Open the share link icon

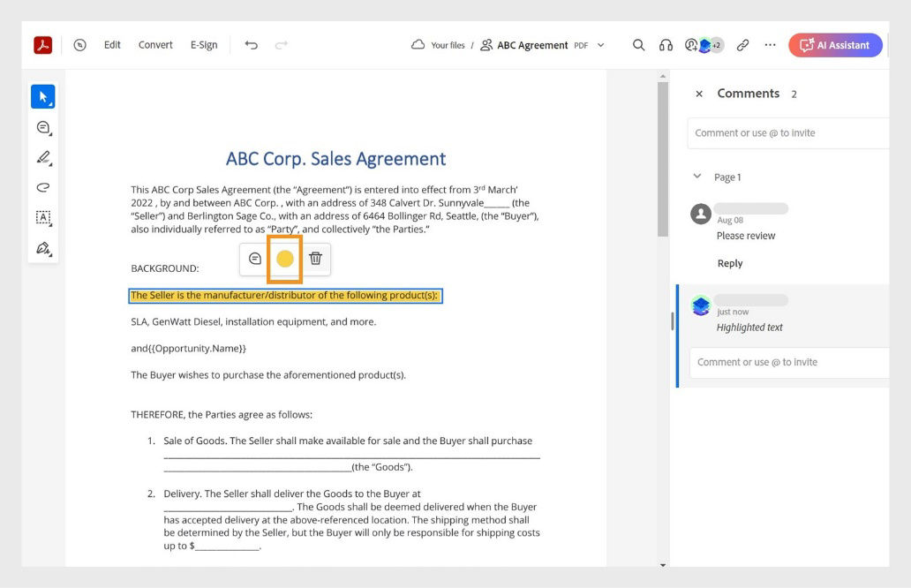(x=742, y=44)
